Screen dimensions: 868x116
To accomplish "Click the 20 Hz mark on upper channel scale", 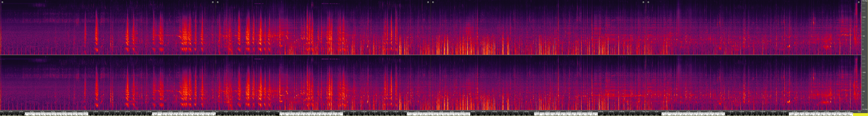I will pyautogui.click(x=864, y=49).
